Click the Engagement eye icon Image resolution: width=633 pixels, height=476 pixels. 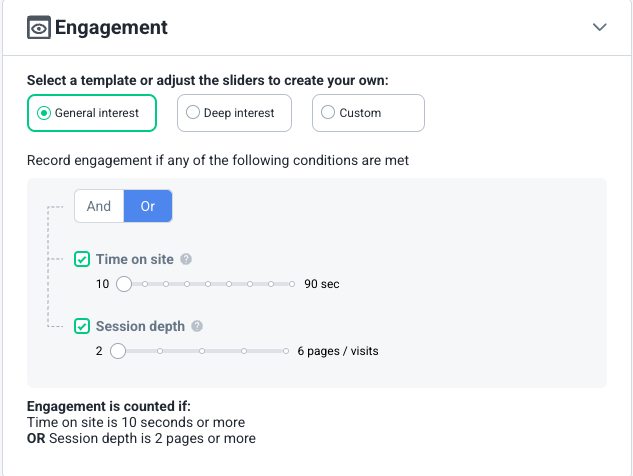[x=39, y=27]
